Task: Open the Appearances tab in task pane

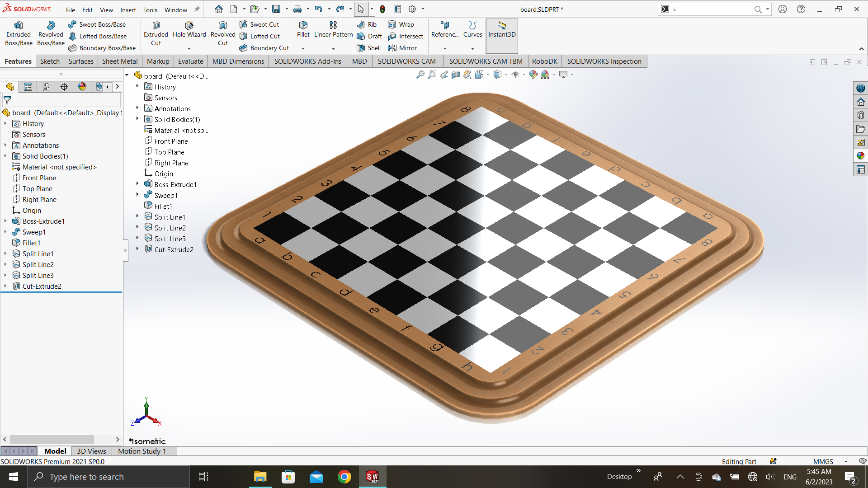Action: [x=860, y=156]
